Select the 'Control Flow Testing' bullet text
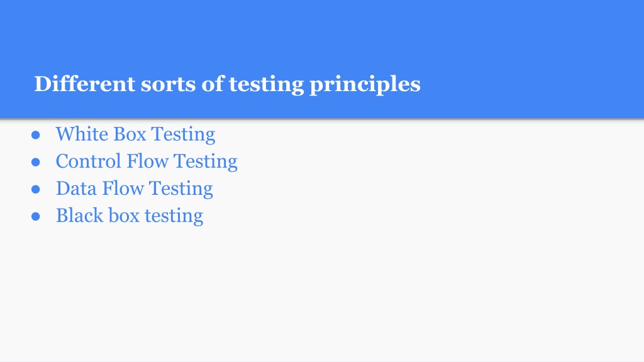 pos(147,162)
